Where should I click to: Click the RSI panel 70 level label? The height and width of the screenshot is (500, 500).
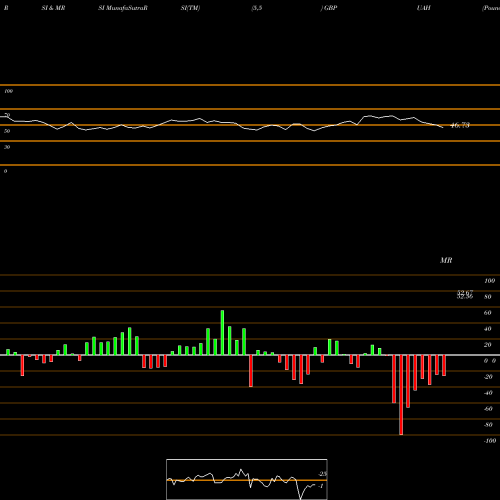coord(7,115)
